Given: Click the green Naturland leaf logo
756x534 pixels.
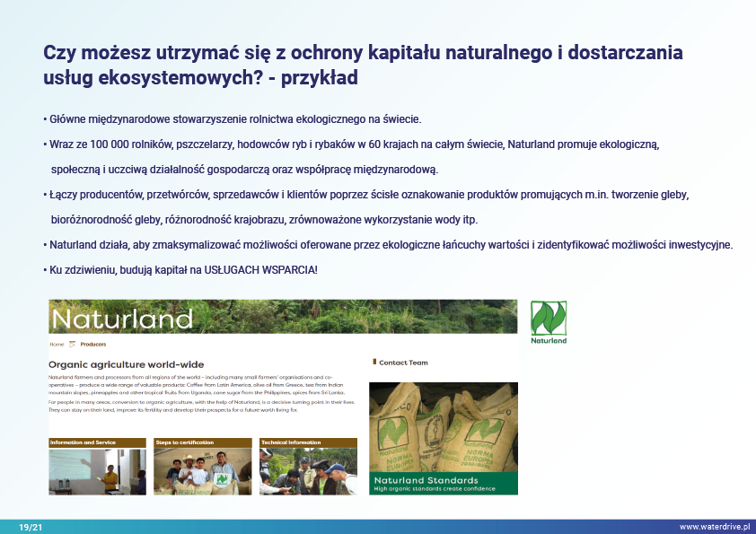Looking at the screenshot, I should point(549,319).
